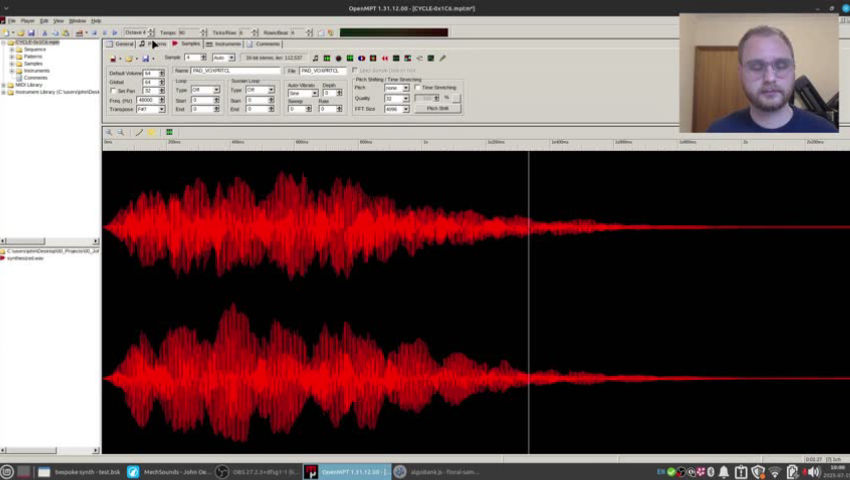The height and width of the screenshot is (480, 850).
Task: Open the Loop Type dropdown
Action: [205, 91]
